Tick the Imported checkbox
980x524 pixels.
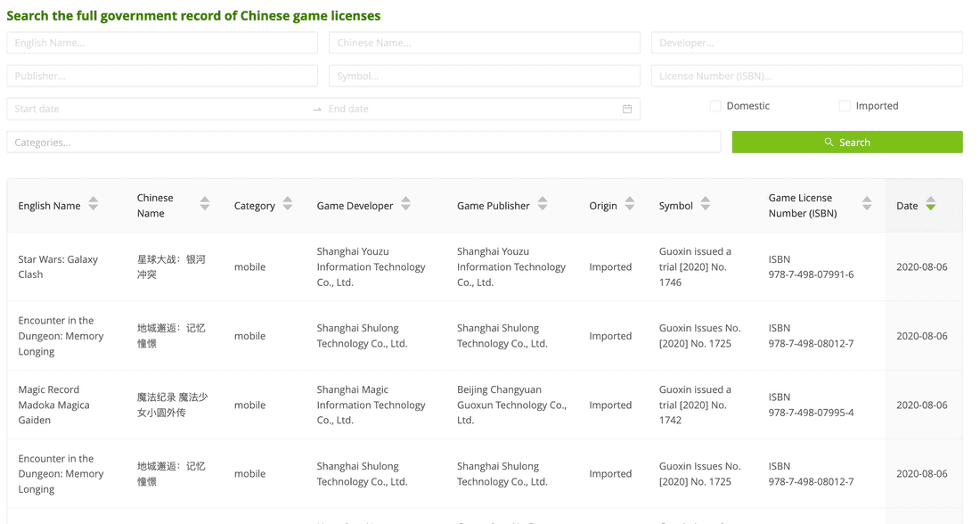pyautogui.click(x=845, y=106)
